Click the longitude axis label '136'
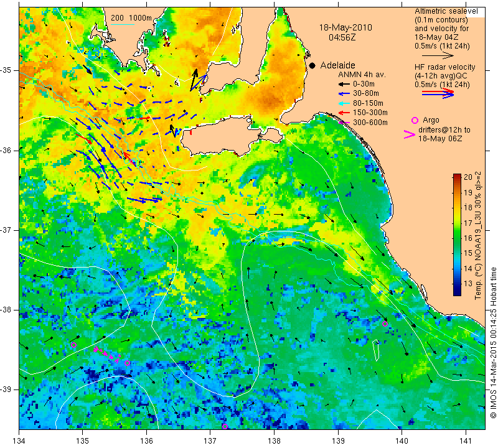 click(147, 441)
